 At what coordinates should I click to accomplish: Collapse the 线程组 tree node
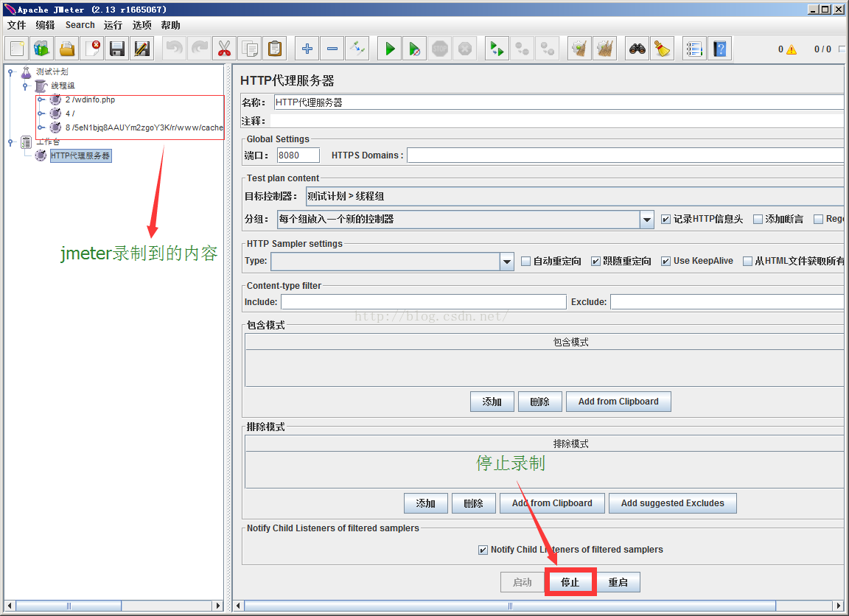tap(25, 86)
